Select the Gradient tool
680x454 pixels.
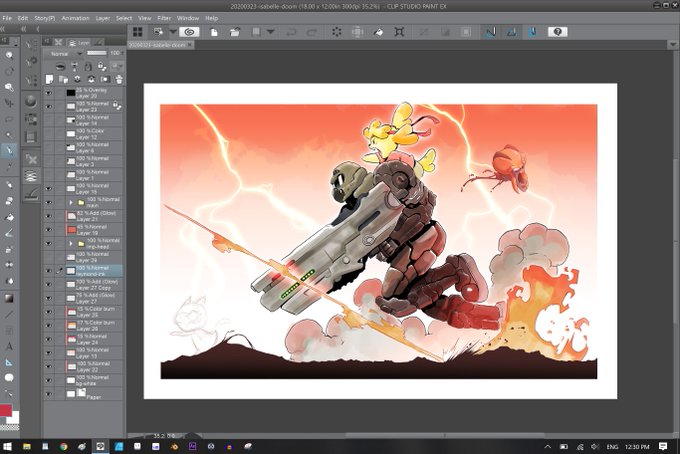[9, 298]
